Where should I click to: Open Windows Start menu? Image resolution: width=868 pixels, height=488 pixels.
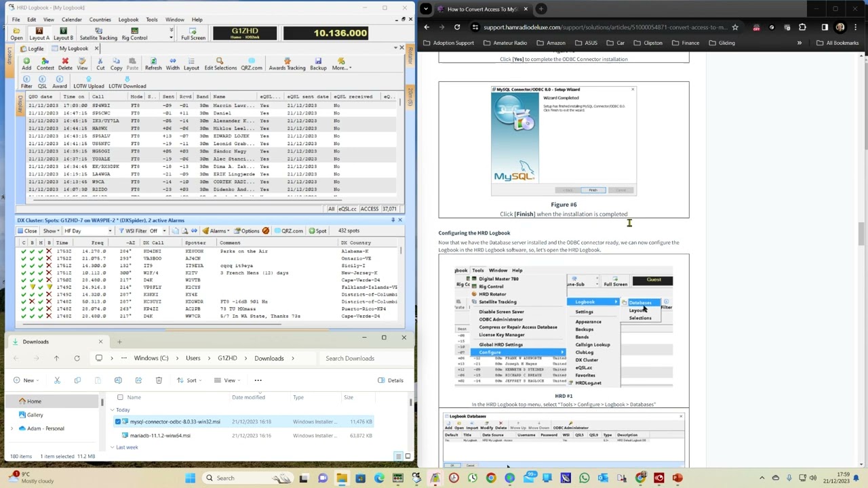coord(191,478)
